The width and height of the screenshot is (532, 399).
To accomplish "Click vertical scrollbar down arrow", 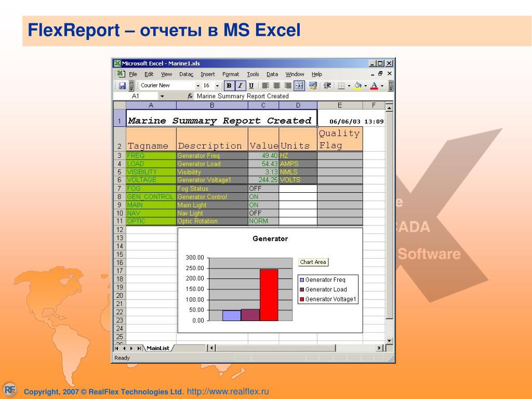I will (x=389, y=341).
